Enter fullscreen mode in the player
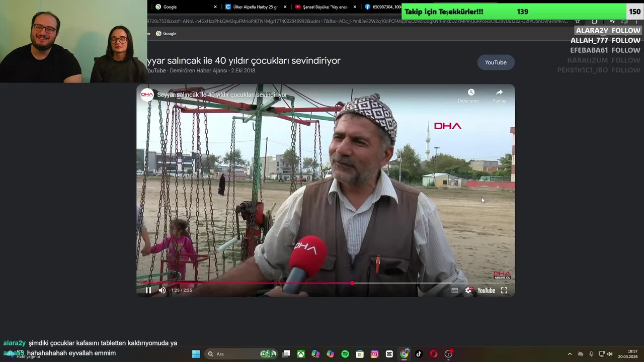Viewport: 644px width, 362px height. tap(504, 291)
